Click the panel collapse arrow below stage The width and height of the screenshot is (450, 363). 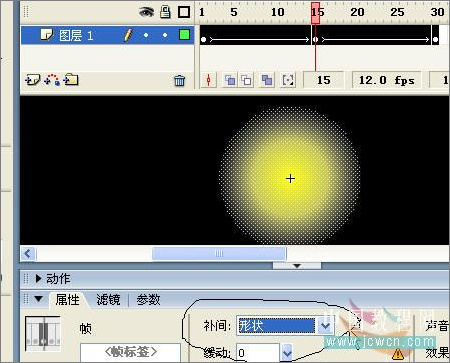297,266
